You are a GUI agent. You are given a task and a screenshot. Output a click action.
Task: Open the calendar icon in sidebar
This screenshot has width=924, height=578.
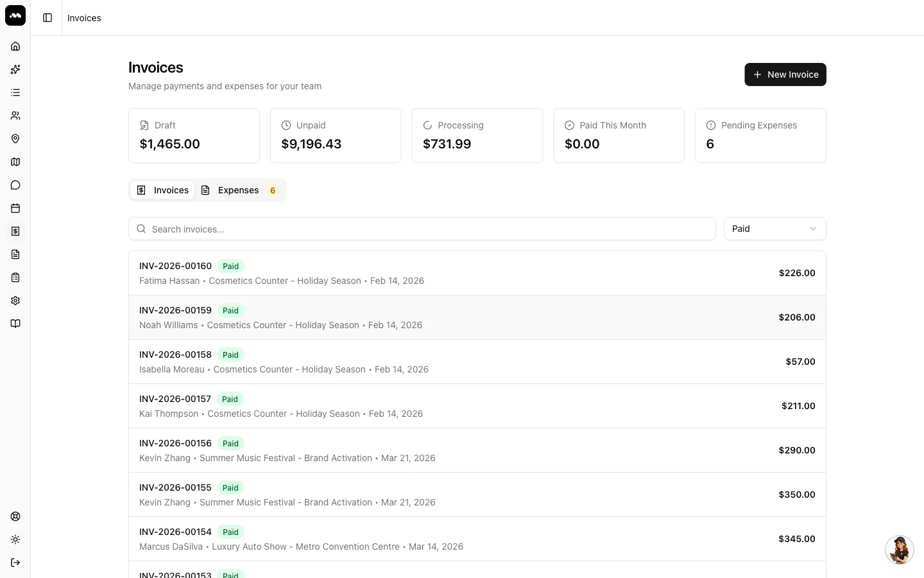[x=15, y=208]
